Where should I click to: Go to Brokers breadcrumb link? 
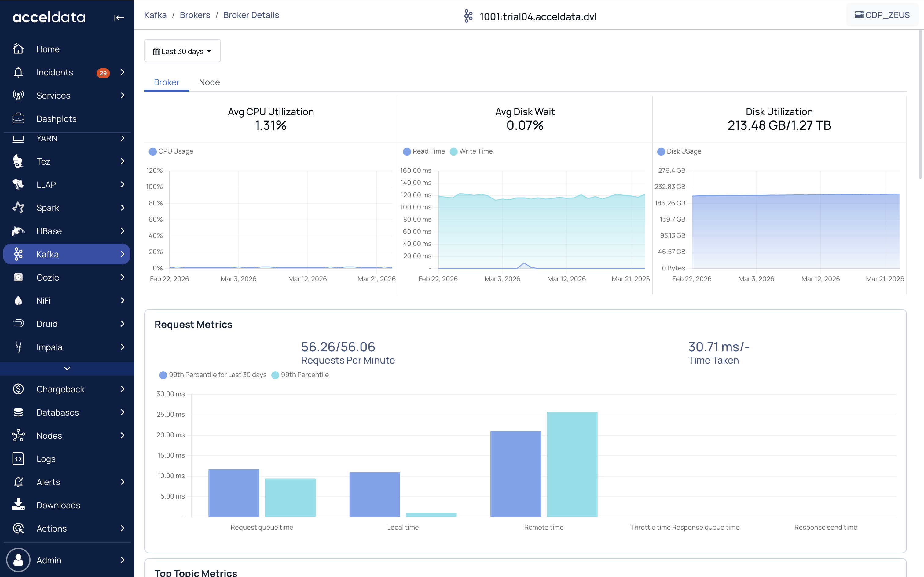click(x=195, y=15)
